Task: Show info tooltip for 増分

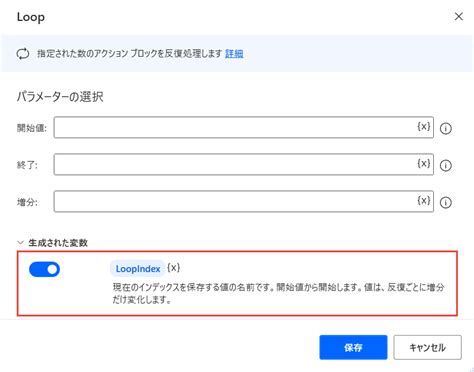Action: 446,202
